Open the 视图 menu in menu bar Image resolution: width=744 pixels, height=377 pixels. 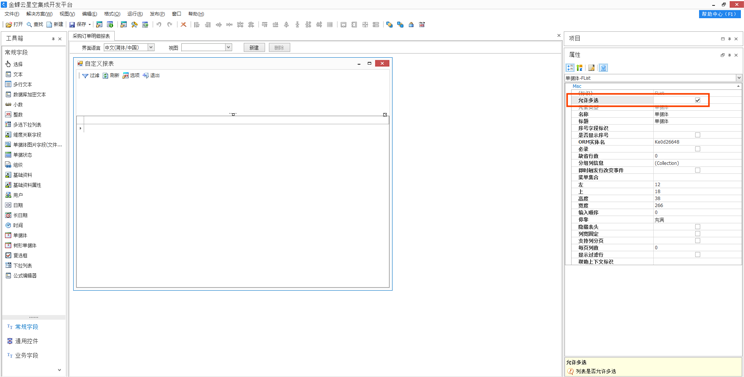click(68, 14)
